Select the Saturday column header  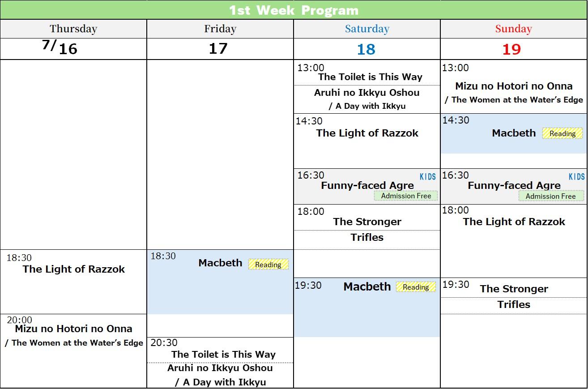click(367, 29)
